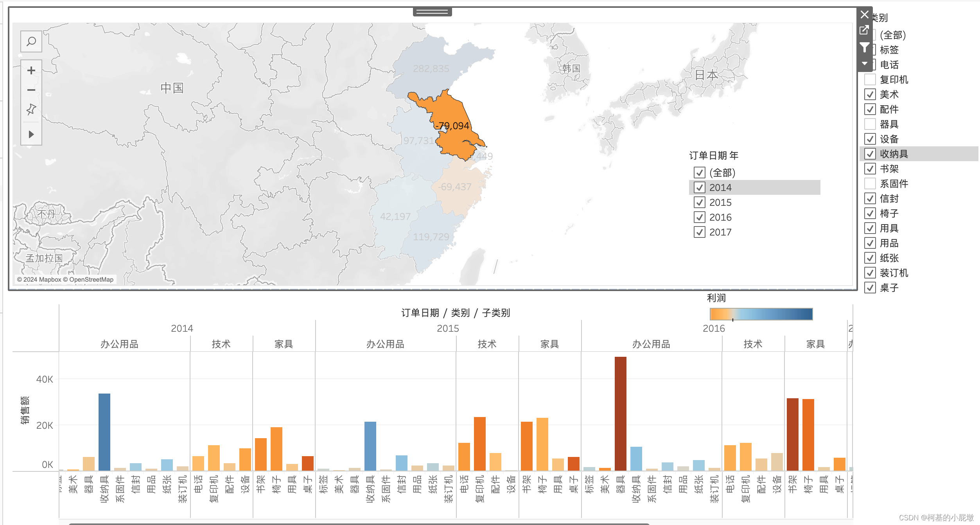This screenshot has height=525, width=980.
Task: Close the map container
Action: pyautogui.click(x=864, y=15)
